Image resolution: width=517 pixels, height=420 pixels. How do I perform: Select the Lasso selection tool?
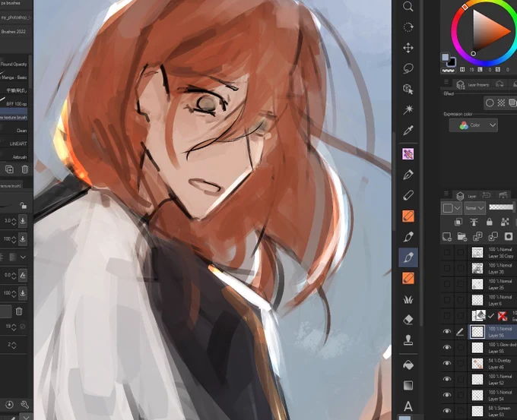408,68
